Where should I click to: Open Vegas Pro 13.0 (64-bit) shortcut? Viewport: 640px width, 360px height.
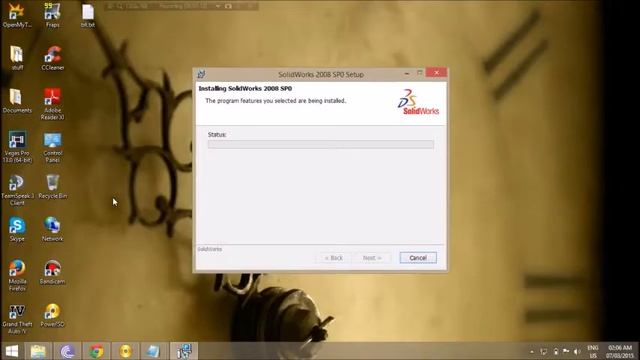coord(17,147)
